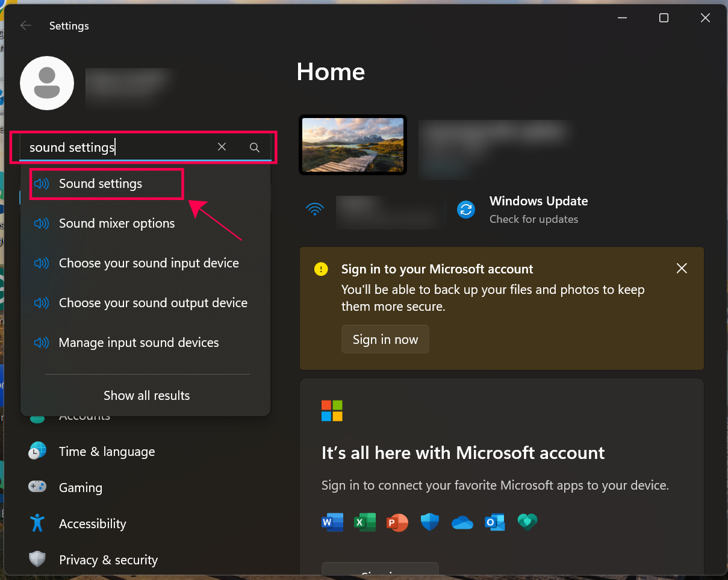
Task: Click the back arrow in Settings header
Action: pyautogui.click(x=26, y=25)
